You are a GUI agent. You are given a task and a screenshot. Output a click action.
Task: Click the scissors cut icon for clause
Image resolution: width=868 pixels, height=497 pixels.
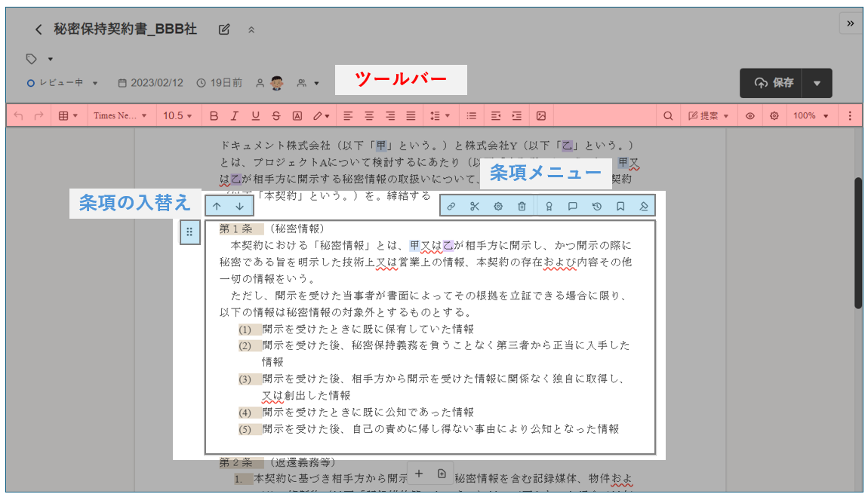tap(475, 206)
